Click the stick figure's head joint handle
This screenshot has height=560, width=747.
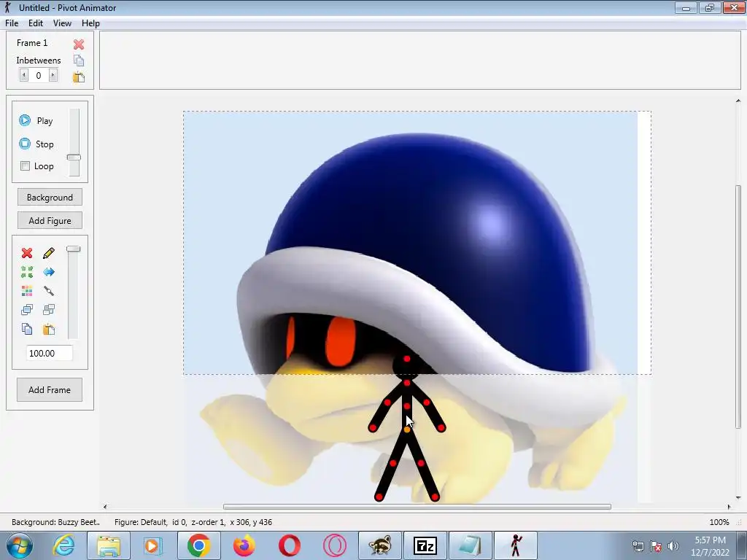pos(407,359)
